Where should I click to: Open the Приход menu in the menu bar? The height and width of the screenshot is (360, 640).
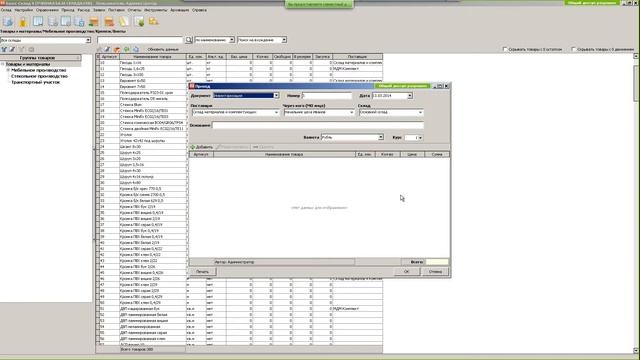(68, 10)
